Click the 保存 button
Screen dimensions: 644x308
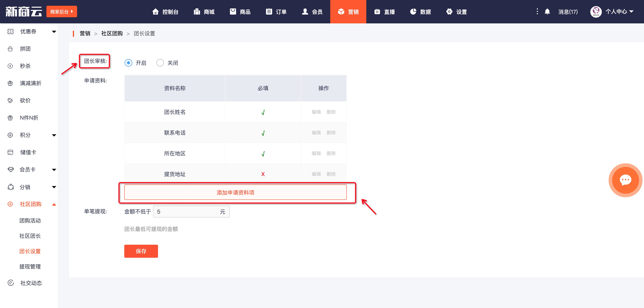(x=141, y=251)
